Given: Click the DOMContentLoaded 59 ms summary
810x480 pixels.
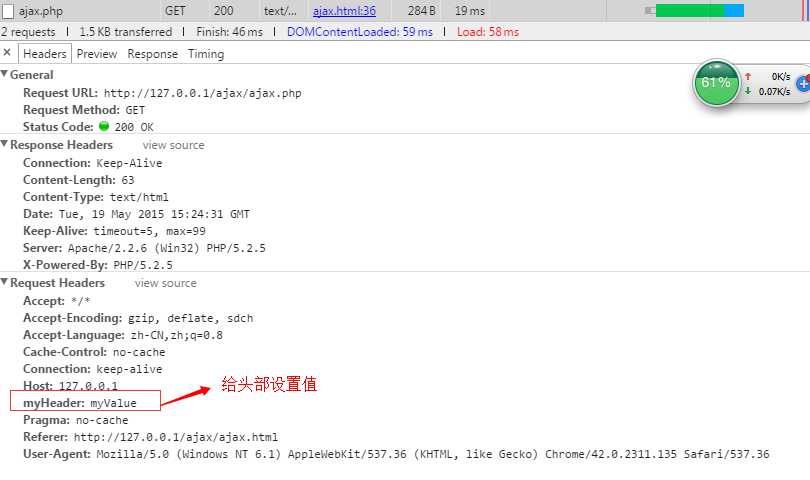Looking at the screenshot, I should click(x=360, y=32).
